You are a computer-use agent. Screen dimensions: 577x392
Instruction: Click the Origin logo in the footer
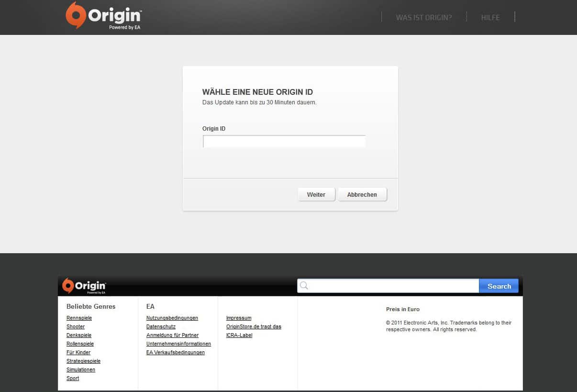coord(84,286)
